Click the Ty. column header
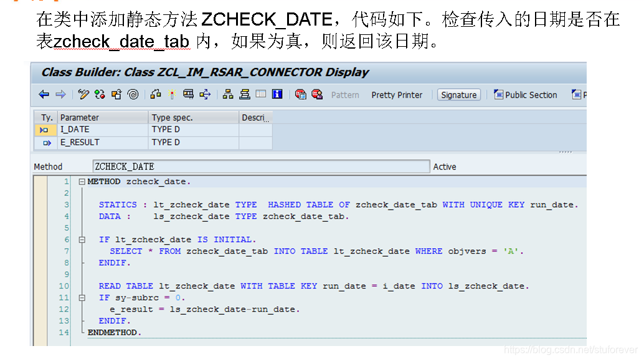 [45, 118]
